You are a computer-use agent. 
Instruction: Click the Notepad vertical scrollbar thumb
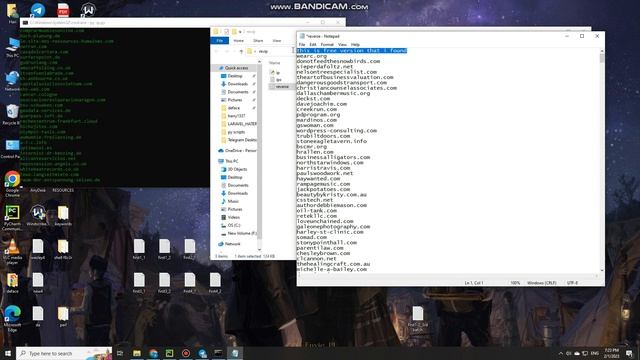(x=602, y=58)
